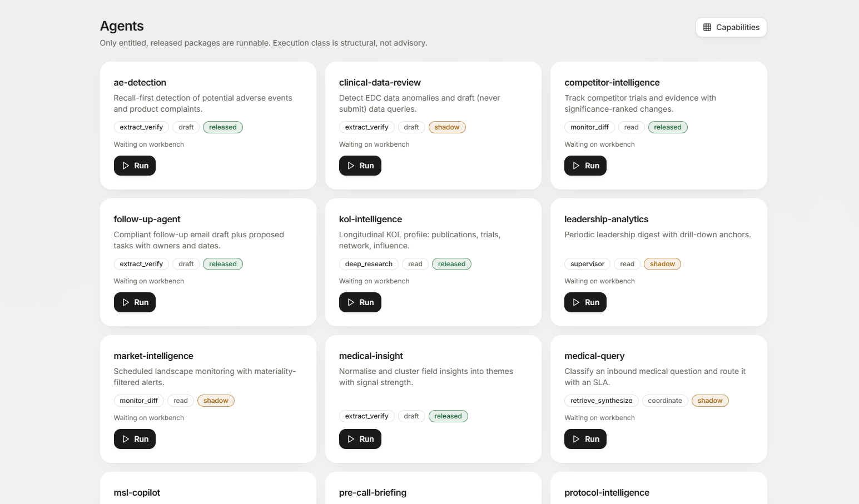
Task: Run the market-intelligence agent
Action: point(135,439)
